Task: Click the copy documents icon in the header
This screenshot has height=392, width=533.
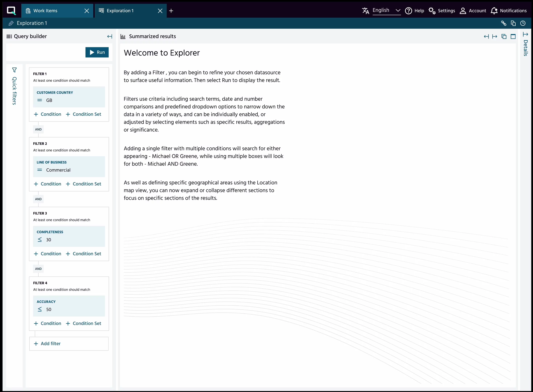Action: pos(513,23)
